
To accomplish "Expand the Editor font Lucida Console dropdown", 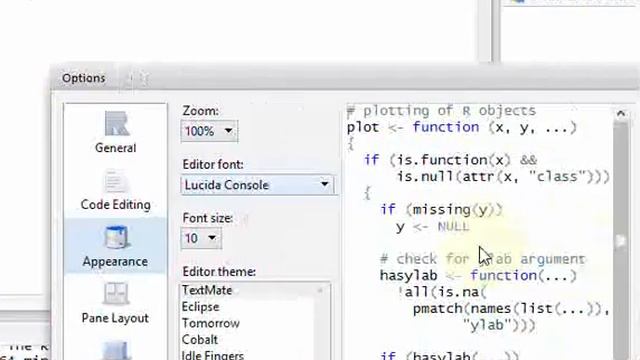I will 257,185.
